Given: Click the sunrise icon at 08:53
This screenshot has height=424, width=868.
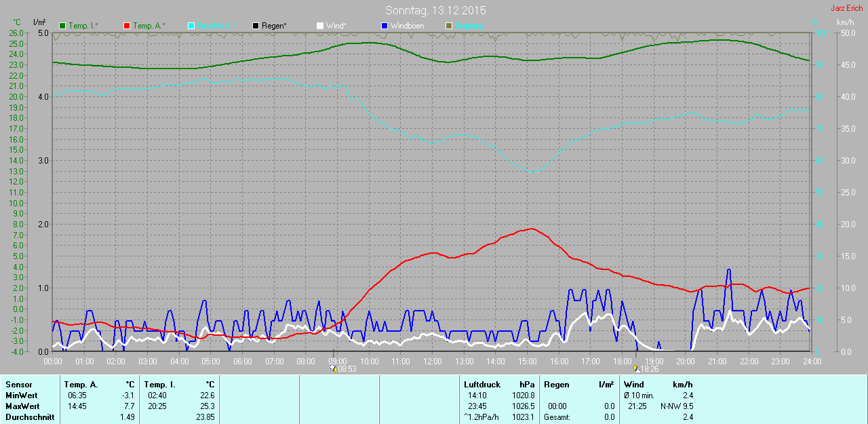Looking at the screenshot, I should [333, 368].
